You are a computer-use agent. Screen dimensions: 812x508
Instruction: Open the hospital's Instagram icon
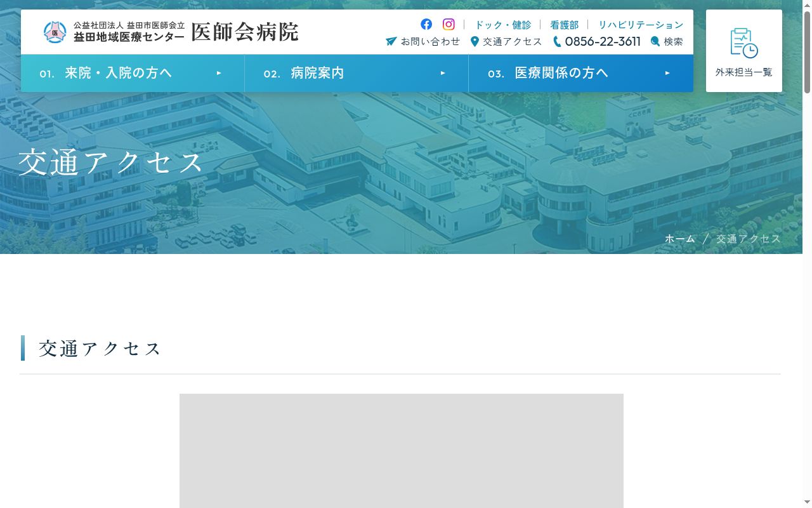[x=449, y=24]
